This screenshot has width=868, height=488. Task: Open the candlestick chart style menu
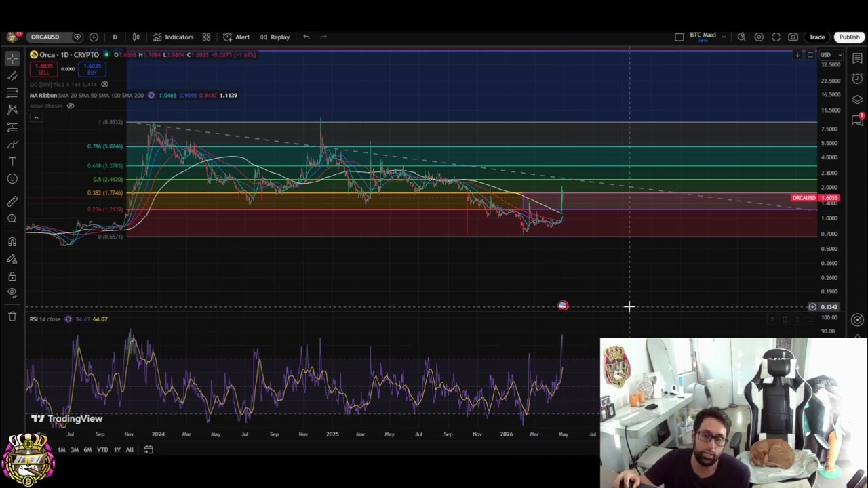(136, 37)
